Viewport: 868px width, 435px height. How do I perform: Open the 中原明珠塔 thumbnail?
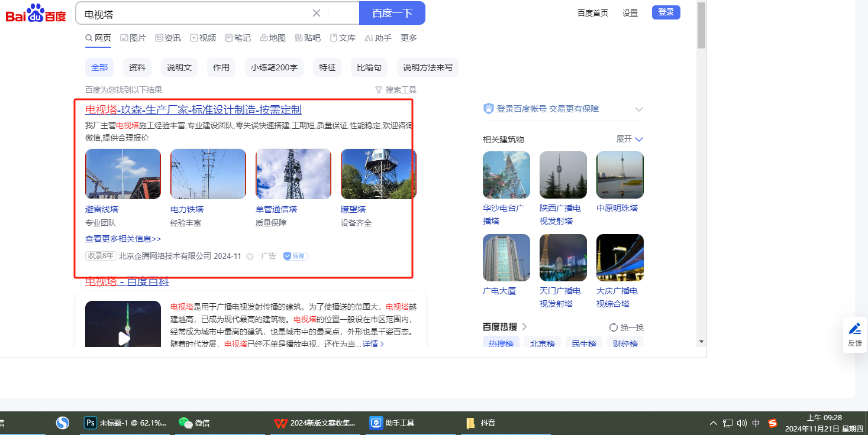tap(620, 175)
